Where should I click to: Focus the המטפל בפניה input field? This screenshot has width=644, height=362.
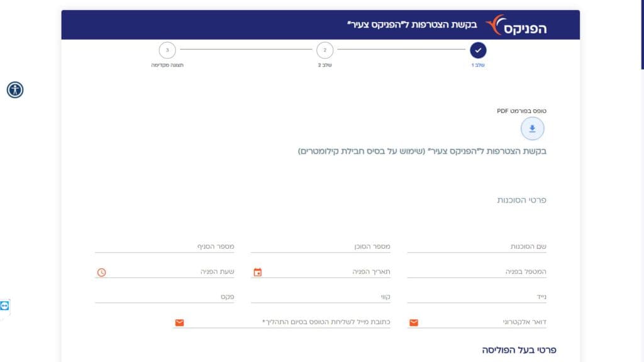477,271
